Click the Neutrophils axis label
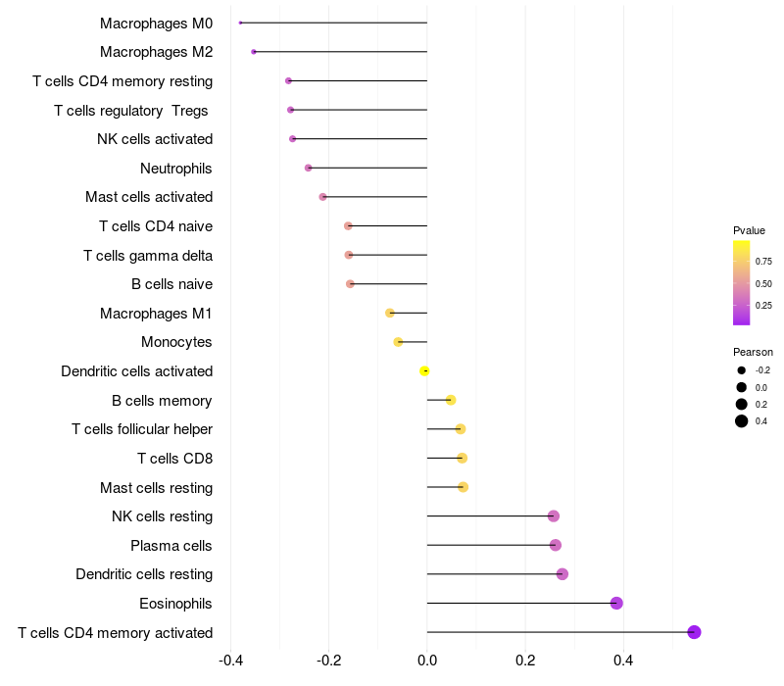The image size is (784, 686). click(176, 169)
